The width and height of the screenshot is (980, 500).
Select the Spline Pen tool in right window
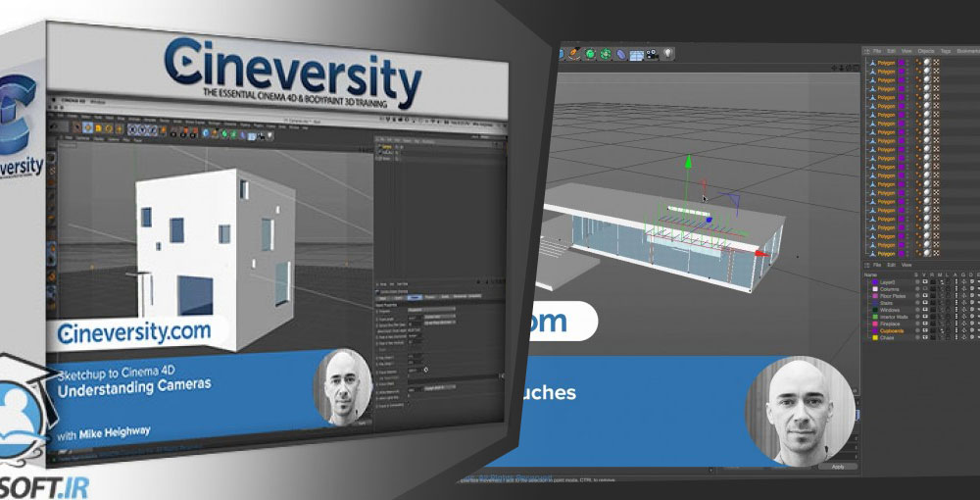click(x=574, y=54)
